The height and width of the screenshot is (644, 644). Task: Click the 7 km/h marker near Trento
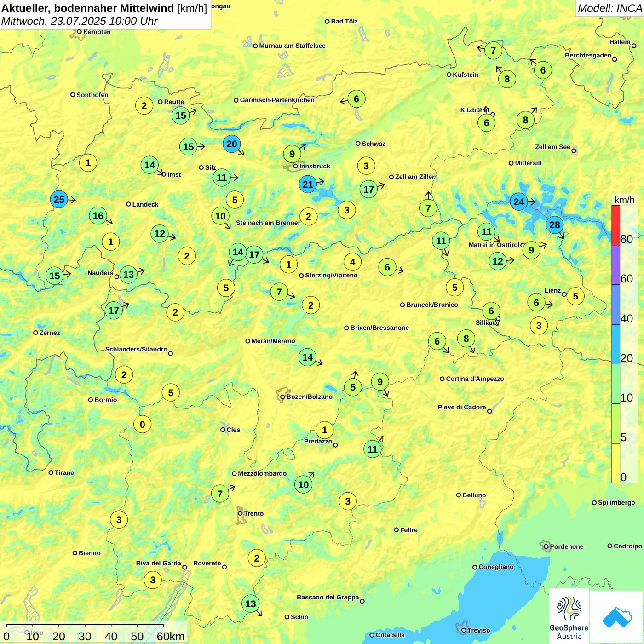tap(220, 494)
